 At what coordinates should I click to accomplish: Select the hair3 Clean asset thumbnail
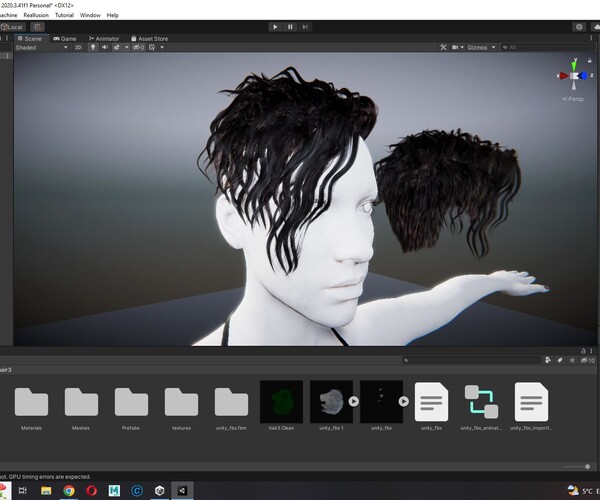(x=281, y=402)
